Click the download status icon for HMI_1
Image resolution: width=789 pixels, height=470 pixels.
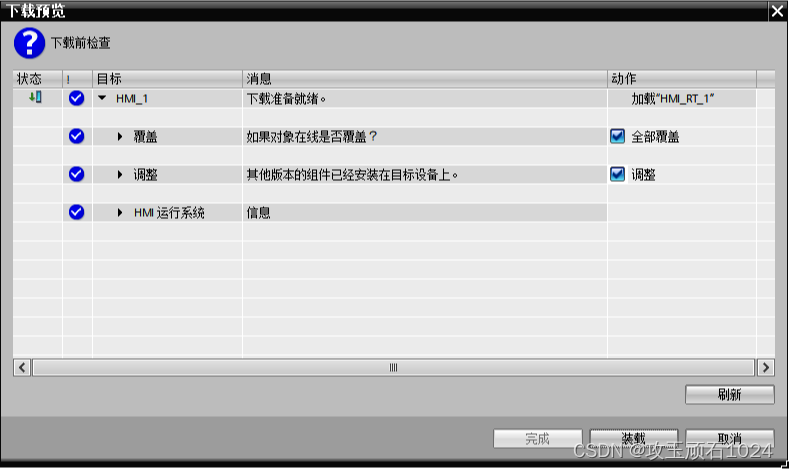click(x=35, y=98)
